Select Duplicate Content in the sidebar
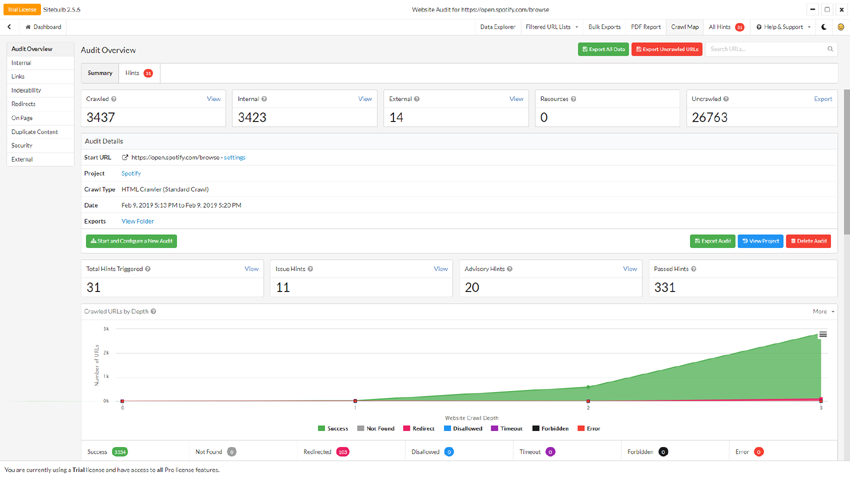Image resolution: width=850 pixels, height=478 pixels. pos(40,132)
